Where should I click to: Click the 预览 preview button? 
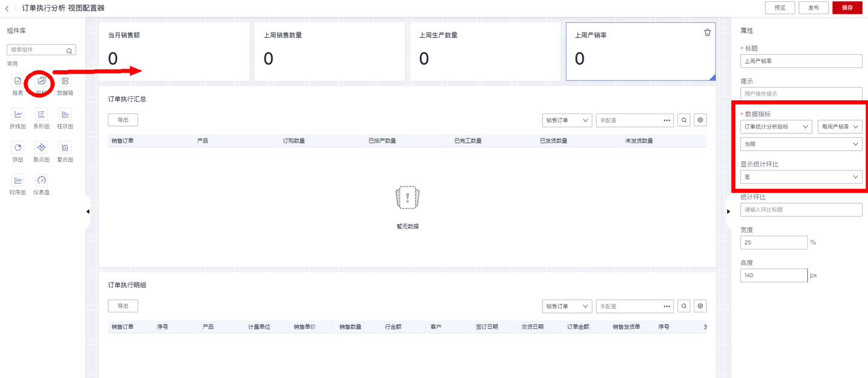pos(780,8)
